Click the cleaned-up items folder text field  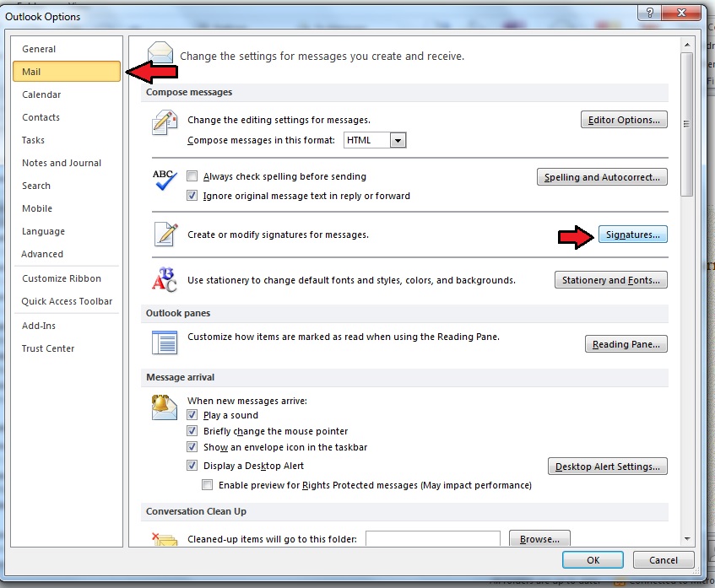[432, 539]
